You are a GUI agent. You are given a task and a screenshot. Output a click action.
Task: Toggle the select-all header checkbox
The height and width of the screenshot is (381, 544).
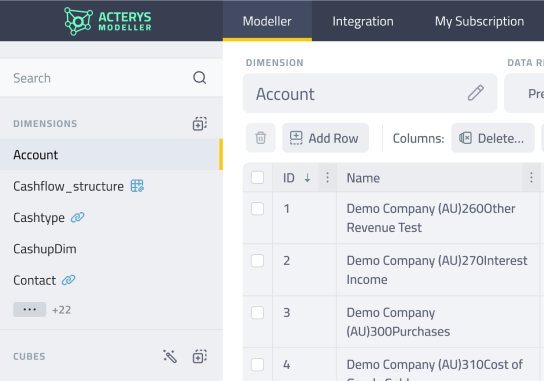click(257, 178)
